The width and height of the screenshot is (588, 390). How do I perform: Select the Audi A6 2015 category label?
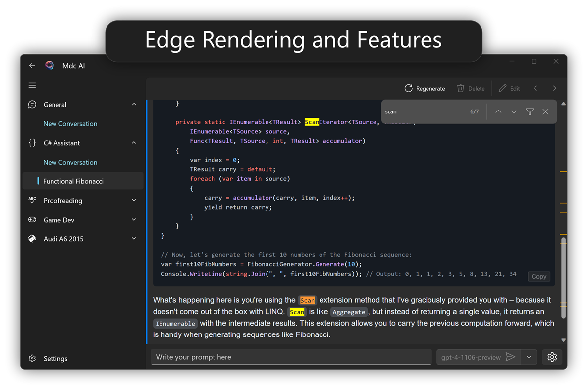(x=63, y=239)
